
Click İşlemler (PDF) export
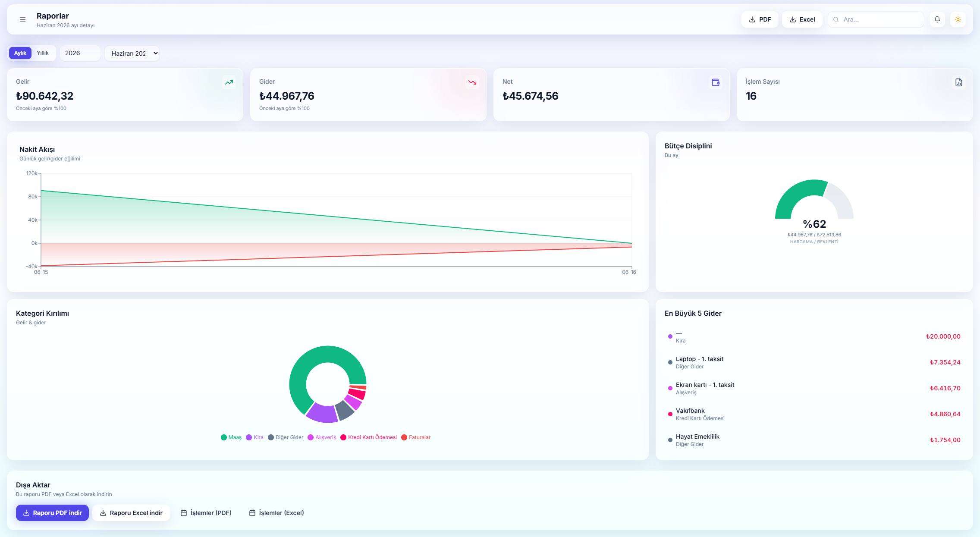tap(206, 513)
